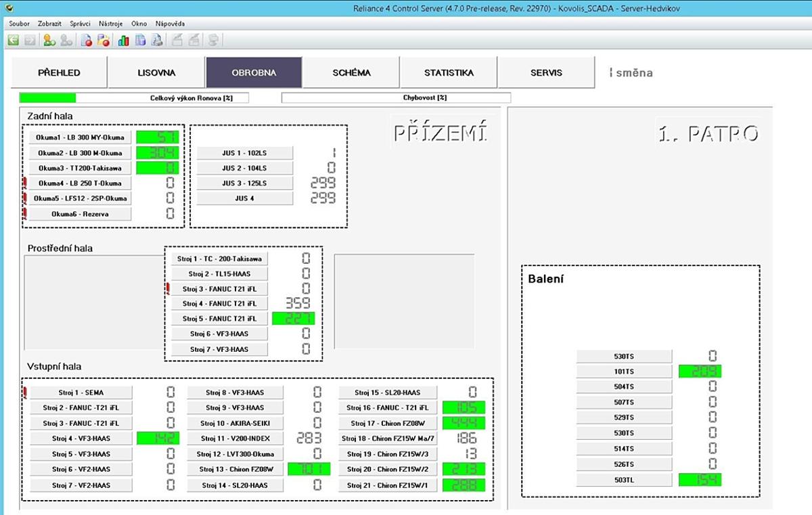812x515 pixels.
Task: Switch to the LISOVNA tab
Action: 156,72
